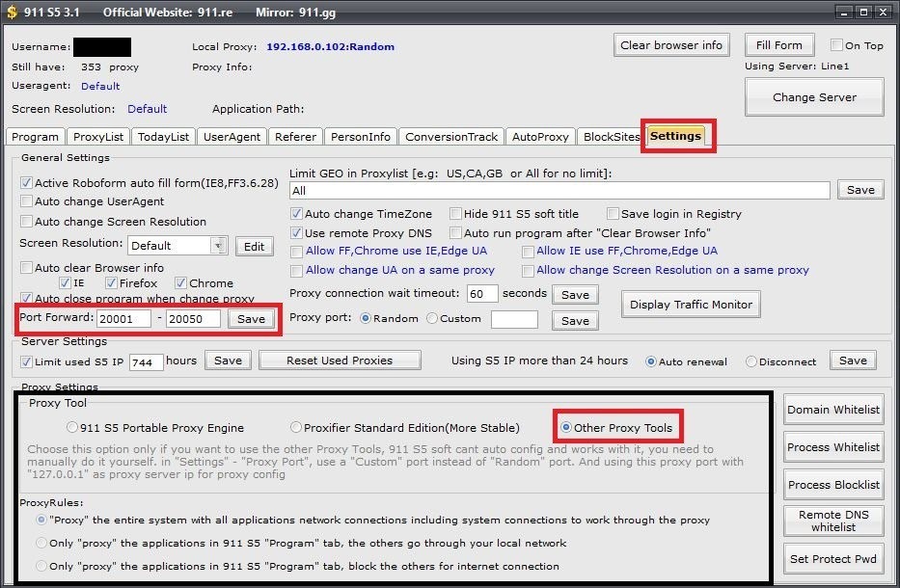The height and width of the screenshot is (588, 900).
Task: Toggle Auto close program when change proxy
Action: click(26, 298)
